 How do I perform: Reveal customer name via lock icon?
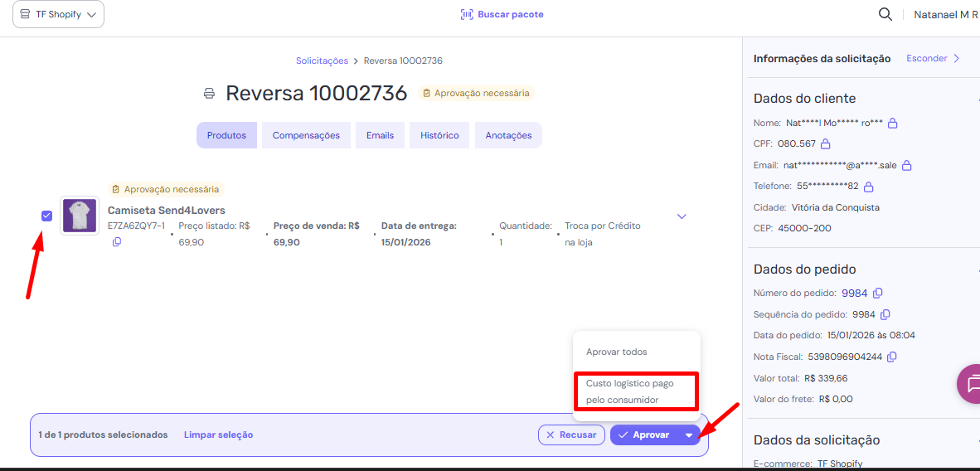click(892, 124)
